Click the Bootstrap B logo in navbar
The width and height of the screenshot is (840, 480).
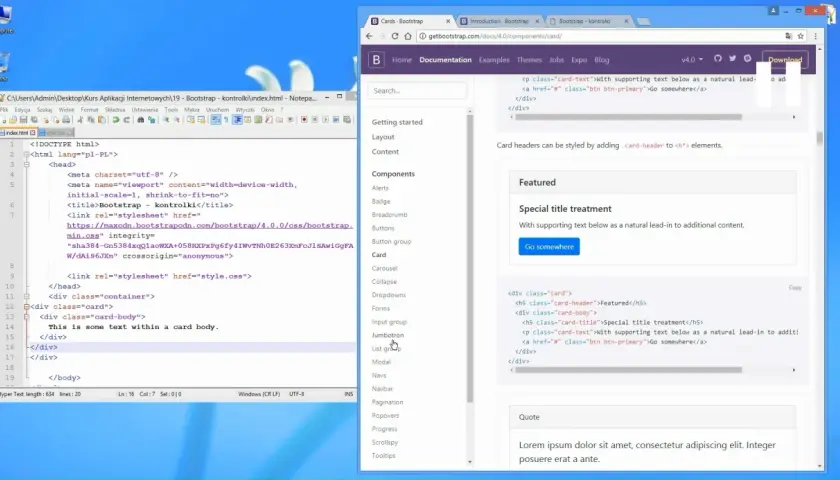376,59
